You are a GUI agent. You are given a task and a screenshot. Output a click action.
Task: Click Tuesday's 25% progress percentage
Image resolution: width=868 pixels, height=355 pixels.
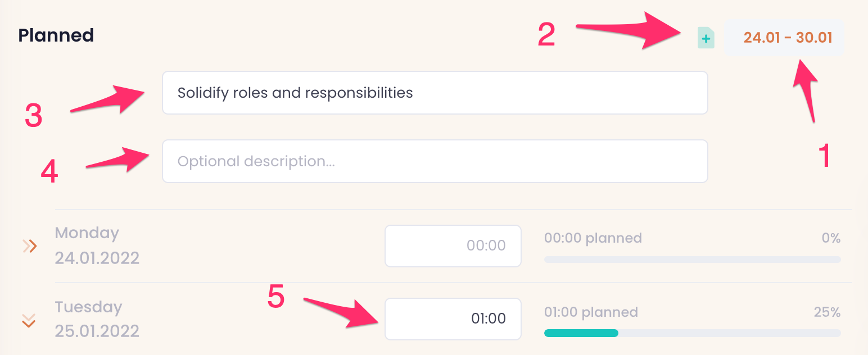[827, 312]
